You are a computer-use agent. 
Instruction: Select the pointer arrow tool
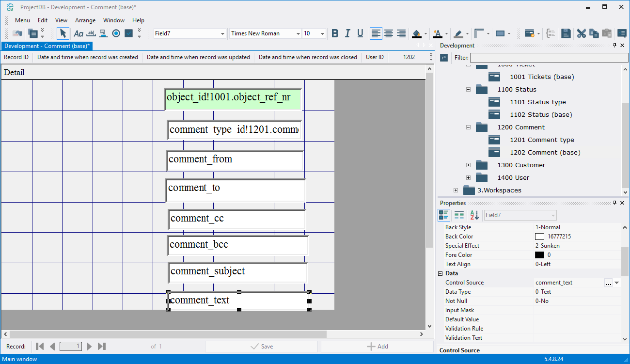(x=63, y=33)
